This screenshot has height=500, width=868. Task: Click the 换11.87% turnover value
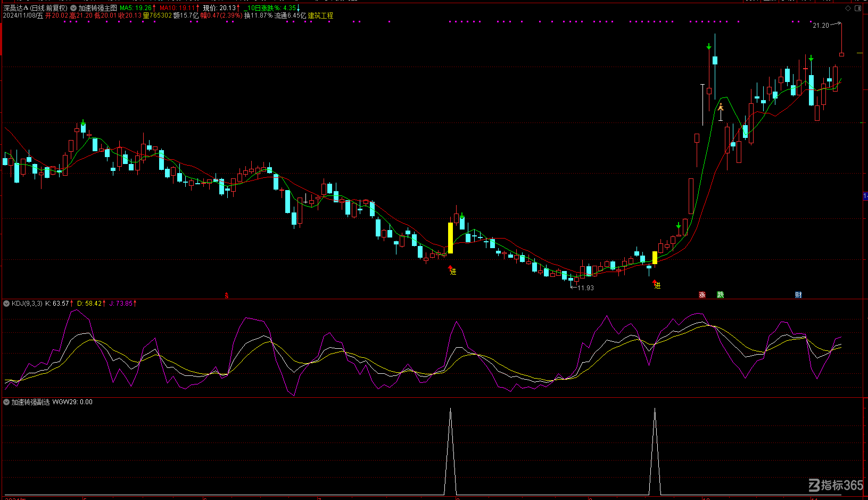tap(258, 16)
